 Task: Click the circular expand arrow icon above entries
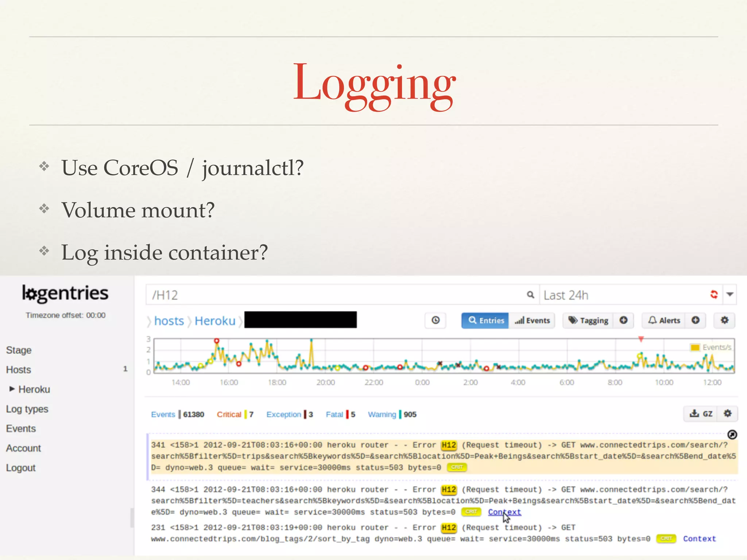[732, 434]
